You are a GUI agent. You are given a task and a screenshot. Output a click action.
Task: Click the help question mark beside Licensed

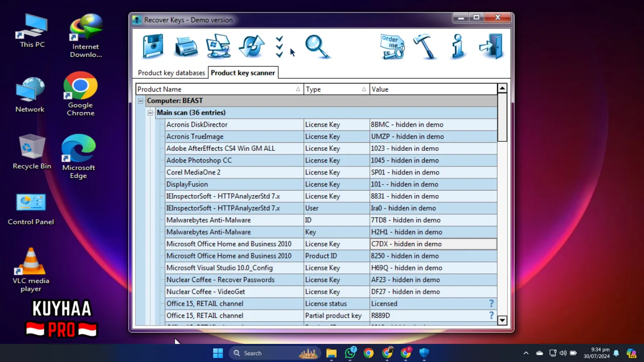pyautogui.click(x=491, y=304)
